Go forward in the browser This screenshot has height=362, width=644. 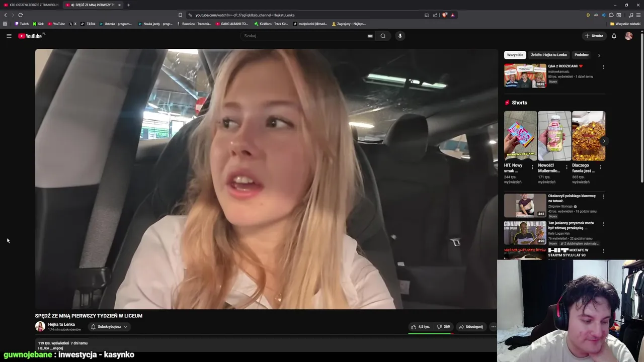click(13, 15)
